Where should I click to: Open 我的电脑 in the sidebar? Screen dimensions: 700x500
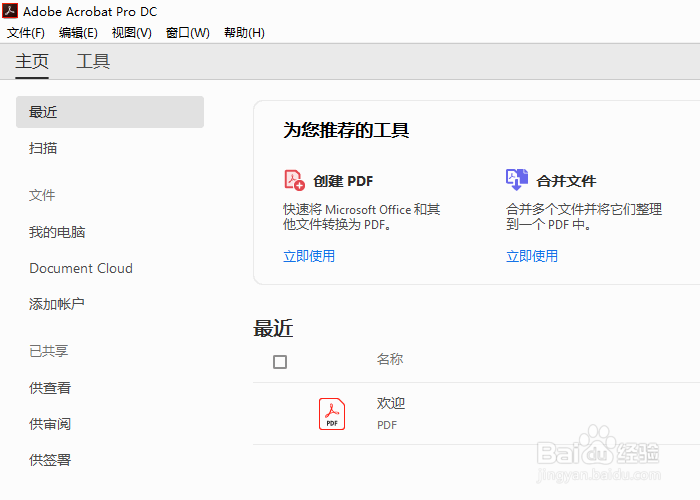pos(57,232)
